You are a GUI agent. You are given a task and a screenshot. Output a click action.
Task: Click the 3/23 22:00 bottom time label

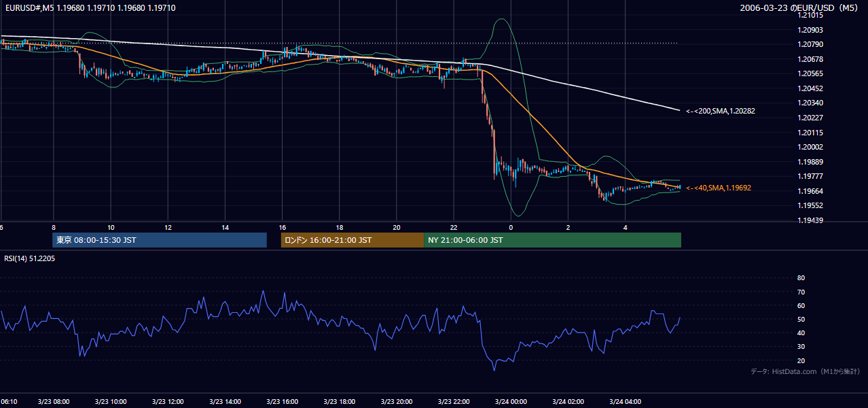click(453, 402)
